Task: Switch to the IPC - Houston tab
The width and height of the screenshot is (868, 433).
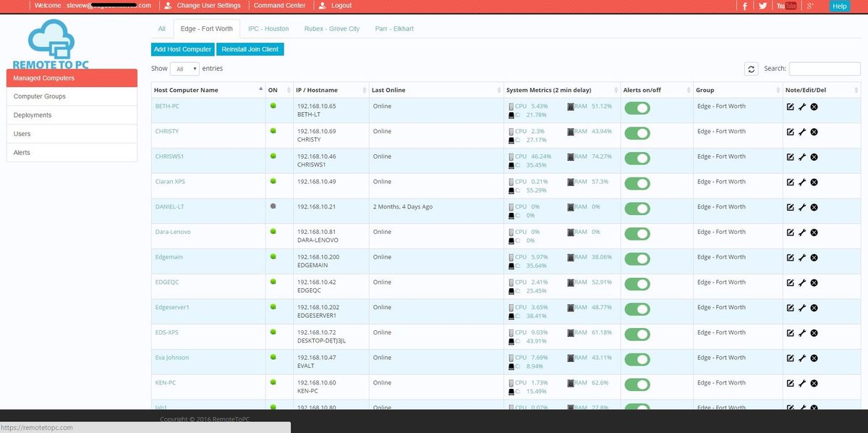Action: [x=268, y=28]
